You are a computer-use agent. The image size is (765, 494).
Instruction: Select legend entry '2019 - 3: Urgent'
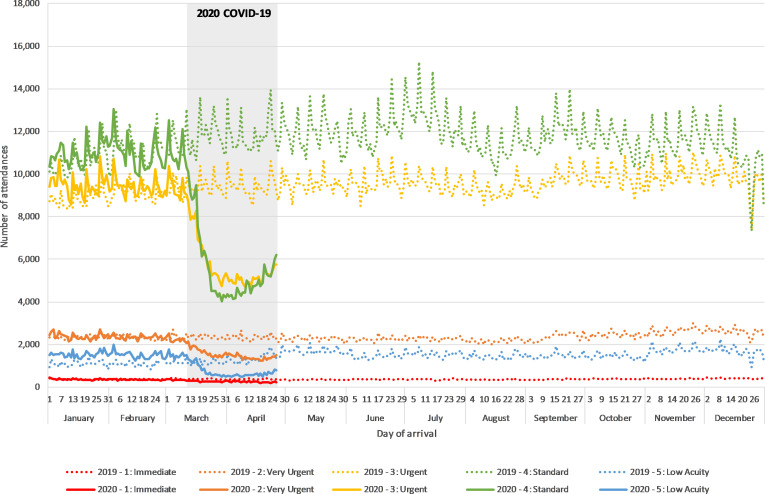pos(379,472)
